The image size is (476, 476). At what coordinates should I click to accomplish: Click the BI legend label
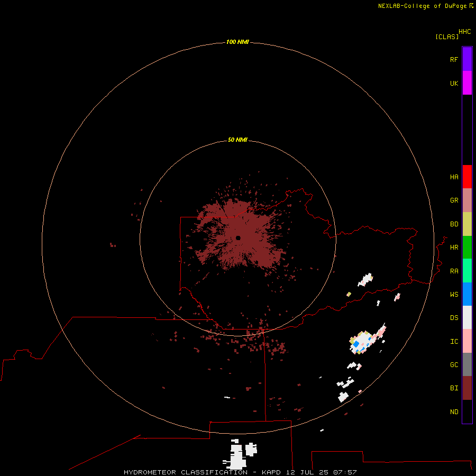pos(454,388)
